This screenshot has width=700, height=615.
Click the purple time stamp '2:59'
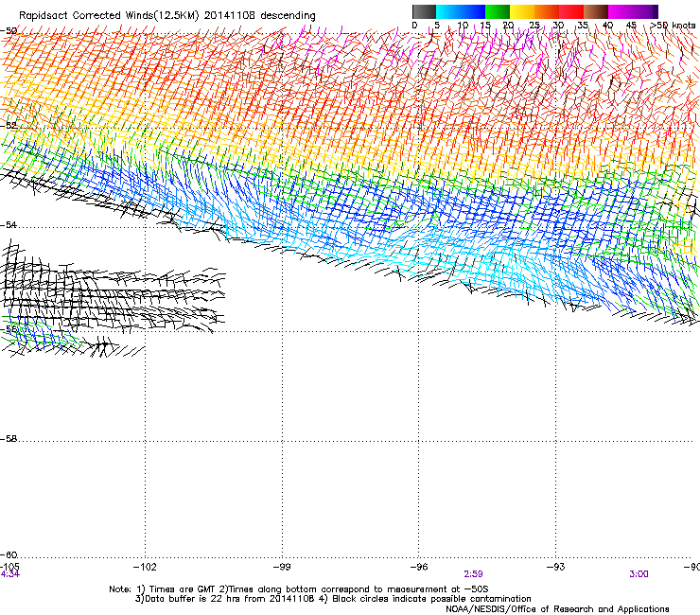473,574
